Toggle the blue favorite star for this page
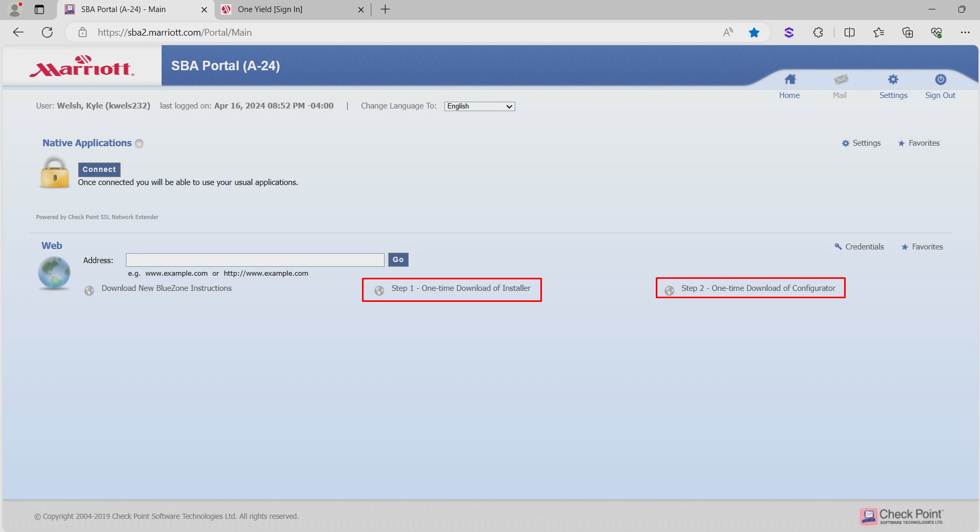This screenshot has width=980, height=532. click(754, 32)
